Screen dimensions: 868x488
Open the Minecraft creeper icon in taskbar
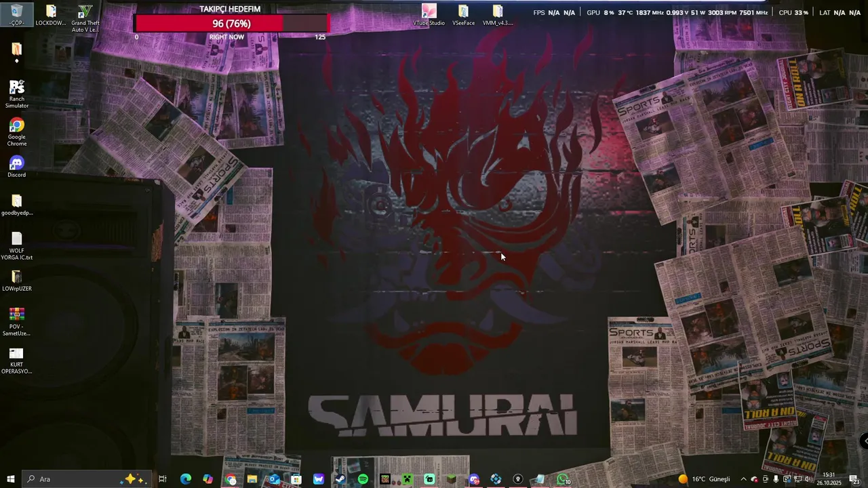click(407, 479)
